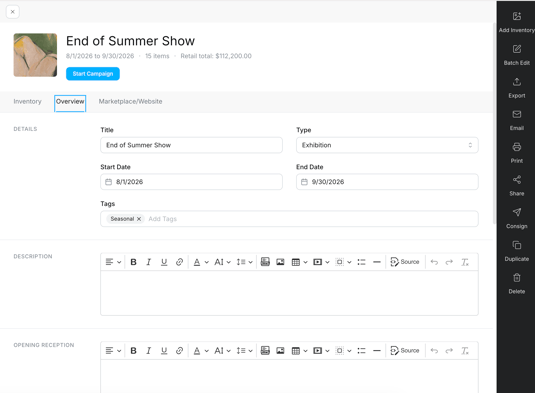
Task: Click inside the Opening Reception text area
Action: 289,376
